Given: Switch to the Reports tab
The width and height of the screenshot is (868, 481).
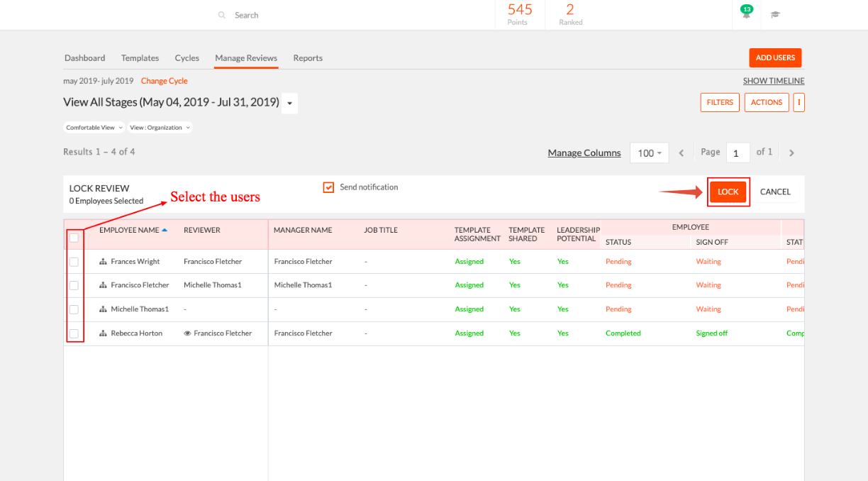Looking at the screenshot, I should (308, 58).
